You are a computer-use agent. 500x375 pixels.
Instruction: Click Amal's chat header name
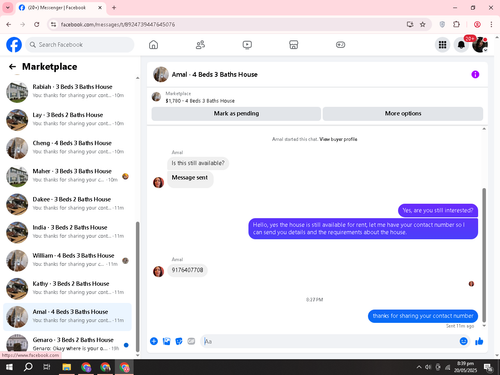pos(215,75)
